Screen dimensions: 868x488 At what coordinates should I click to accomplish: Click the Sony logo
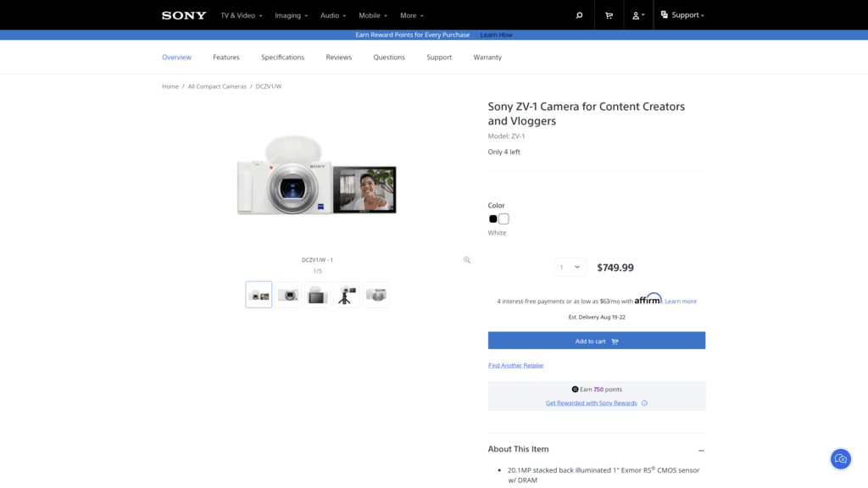184,15
